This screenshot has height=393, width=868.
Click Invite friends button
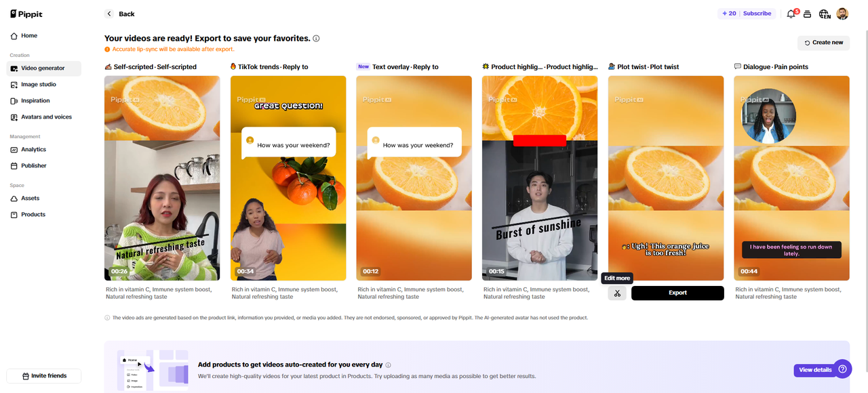tap(44, 376)
